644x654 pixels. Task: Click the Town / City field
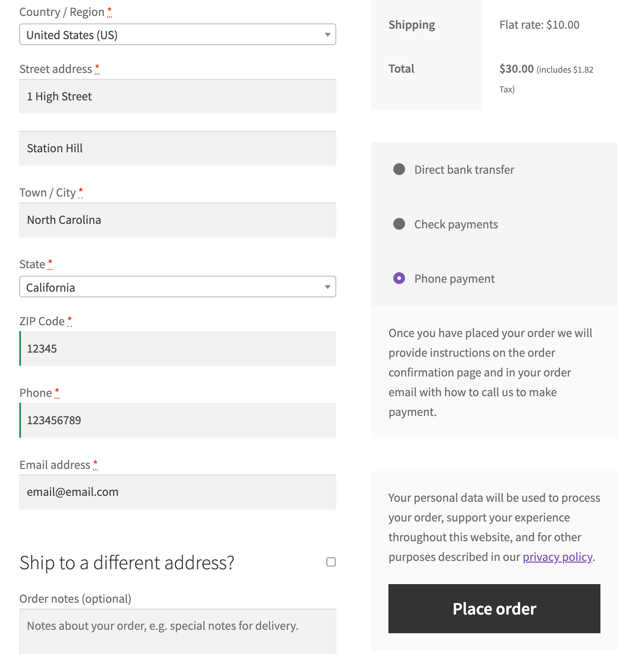coord(177,220)
